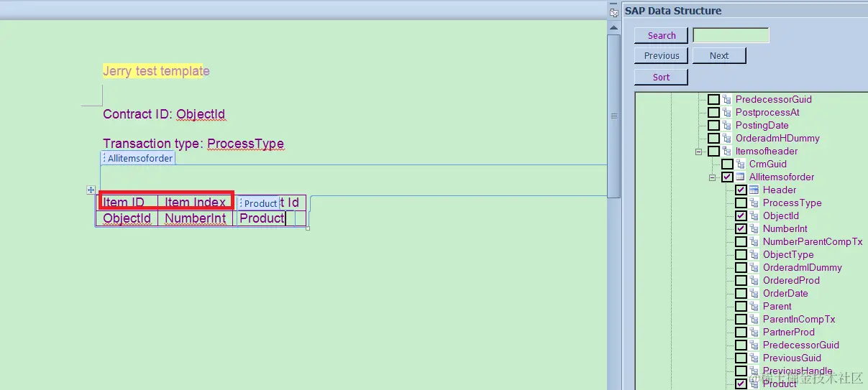Click the field icon beside Parent node
Screen dimensions: 868x390
pyautogui.click(x=754, y=306)
